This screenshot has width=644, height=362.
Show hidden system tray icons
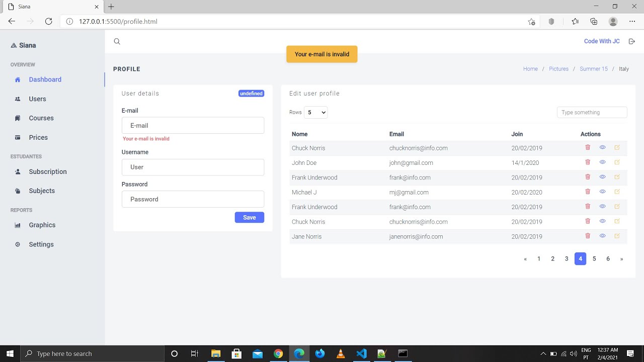click(543, 353)
